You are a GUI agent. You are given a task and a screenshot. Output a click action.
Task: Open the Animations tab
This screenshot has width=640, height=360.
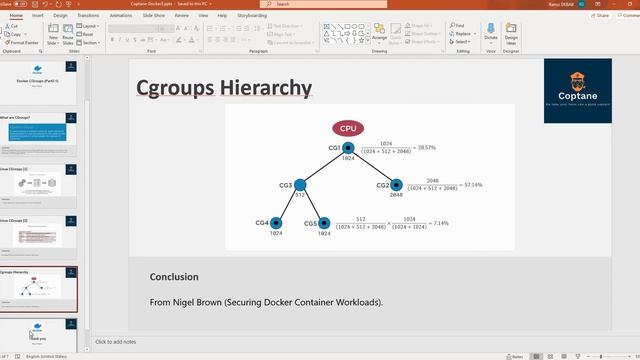pos(121,16)
